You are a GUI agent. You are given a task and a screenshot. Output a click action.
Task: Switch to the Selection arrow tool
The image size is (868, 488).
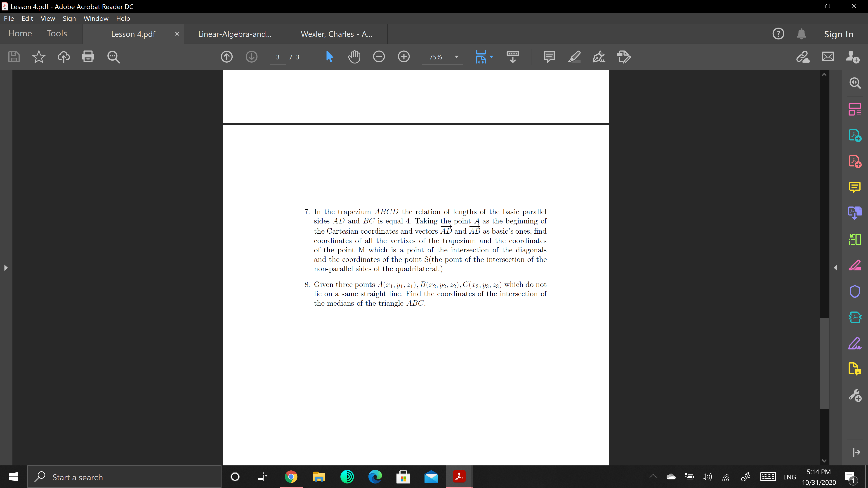click(329, 56)
